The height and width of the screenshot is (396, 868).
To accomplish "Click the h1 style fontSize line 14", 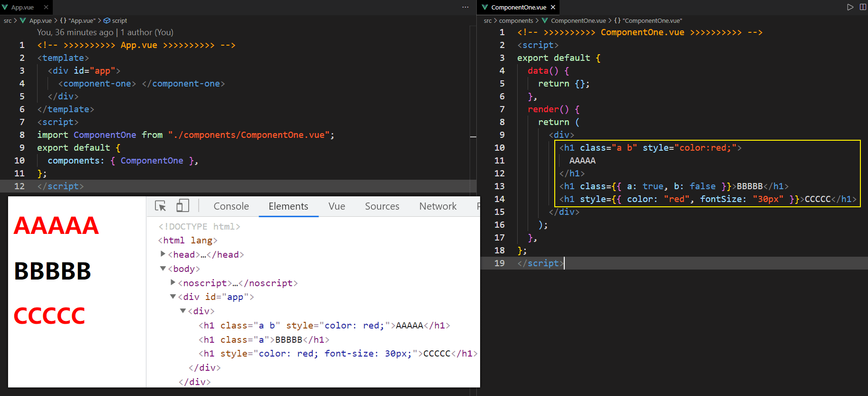I will (708, 199).
